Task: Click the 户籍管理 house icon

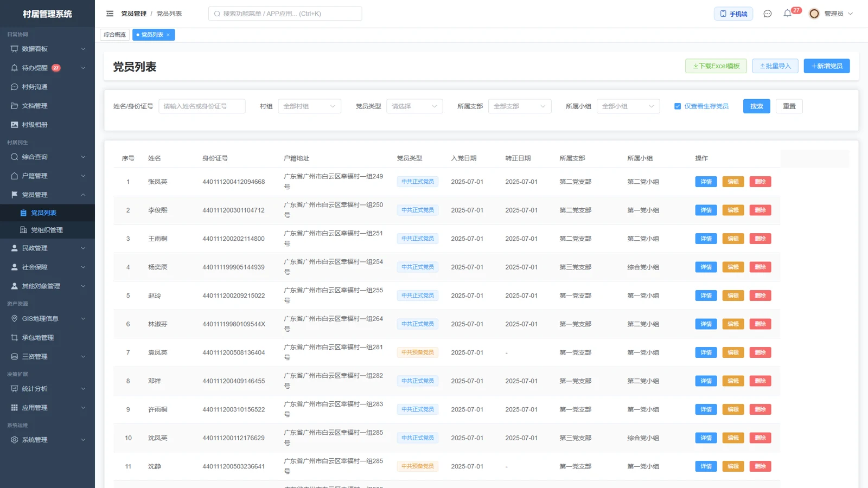Action: tap(15, 176)
